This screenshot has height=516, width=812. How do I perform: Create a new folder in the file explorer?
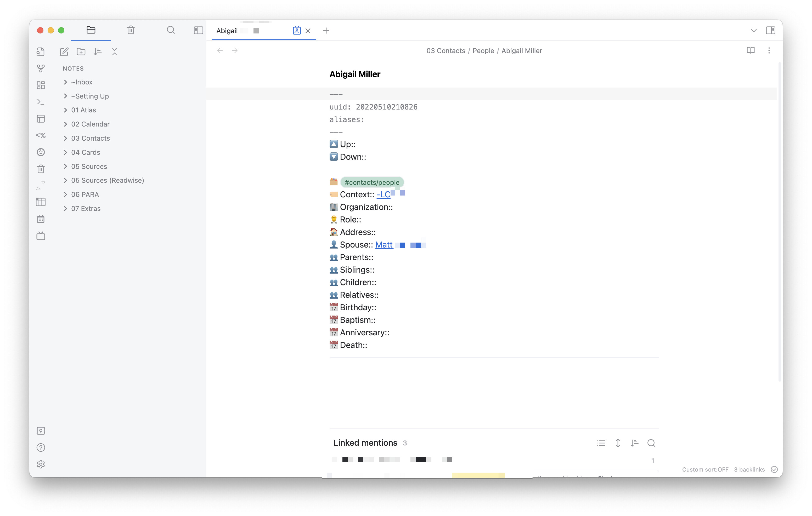tap(81, 51)
